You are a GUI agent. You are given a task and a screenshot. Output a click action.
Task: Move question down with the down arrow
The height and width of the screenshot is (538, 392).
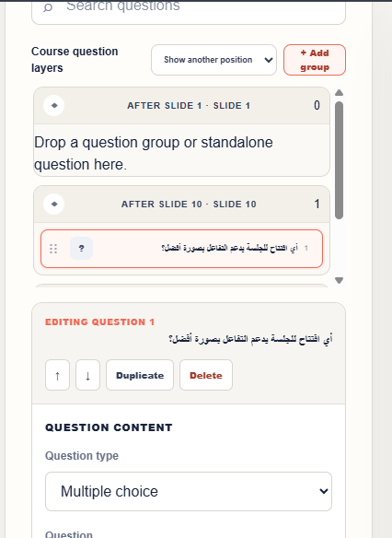(x=87, y=375)
